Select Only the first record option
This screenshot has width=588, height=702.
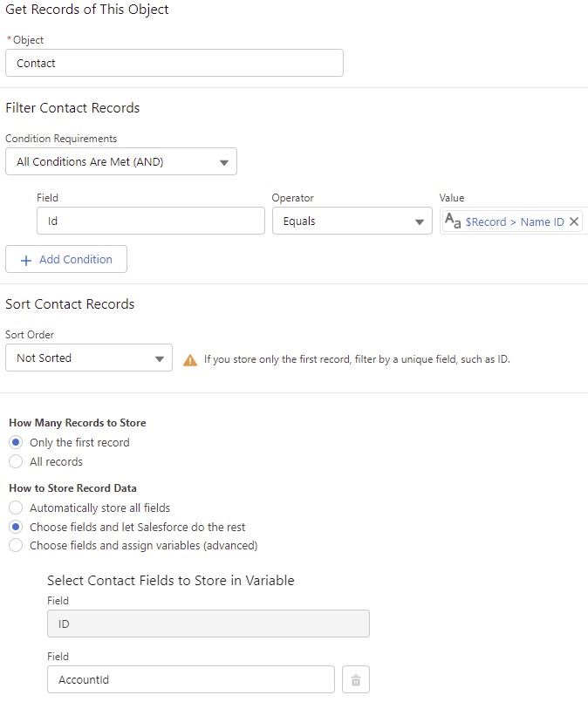point(16,442)
